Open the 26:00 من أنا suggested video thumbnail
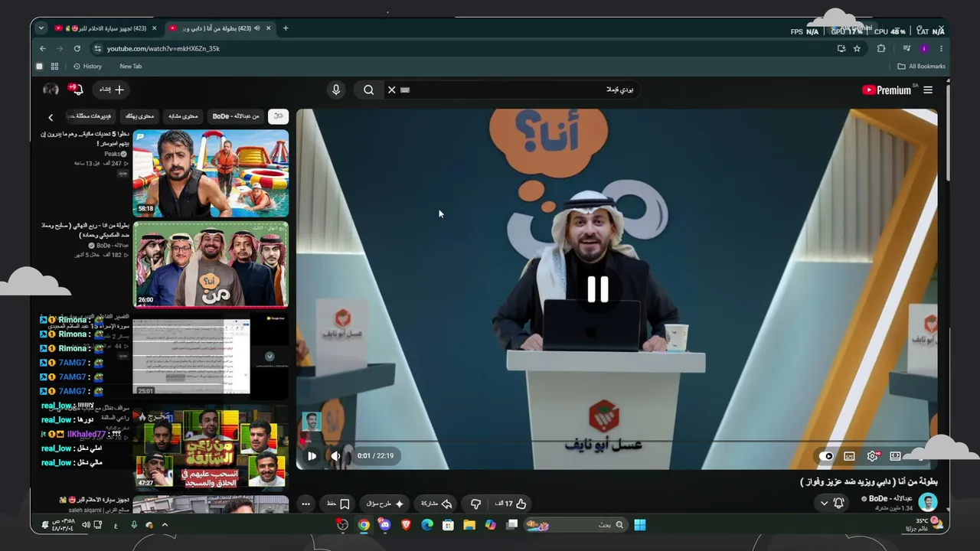The width and height of the screenshot is (980, 551). pos(211,264)
